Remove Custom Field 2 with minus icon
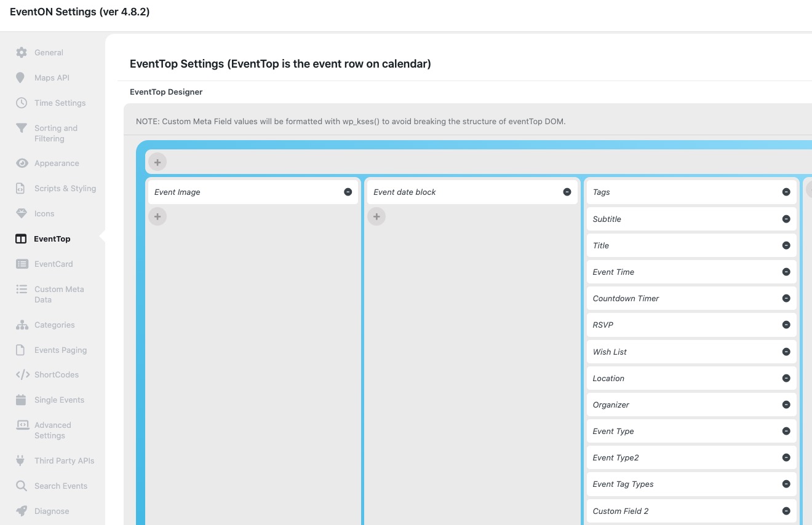The width and height of the screenshot is (812, 525). (786, 511)
